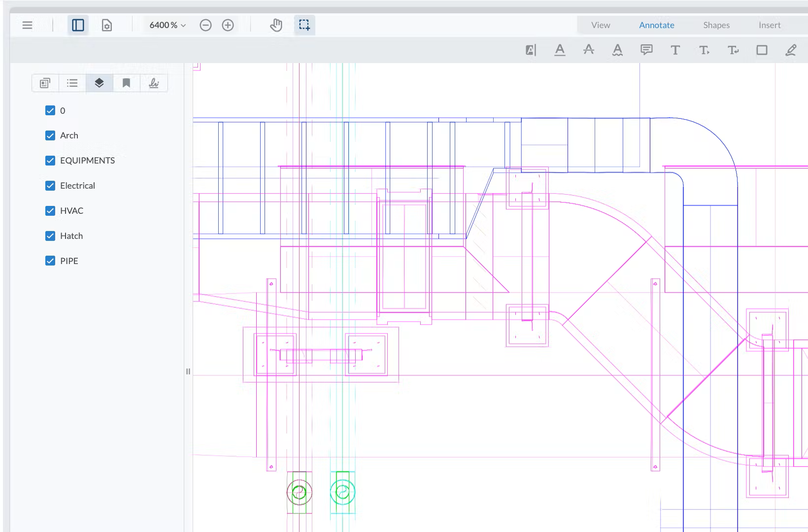This screenshot has height=532, width=808.
Task: Open the 6400% zoom level dropdown
Action: (168, 25)
